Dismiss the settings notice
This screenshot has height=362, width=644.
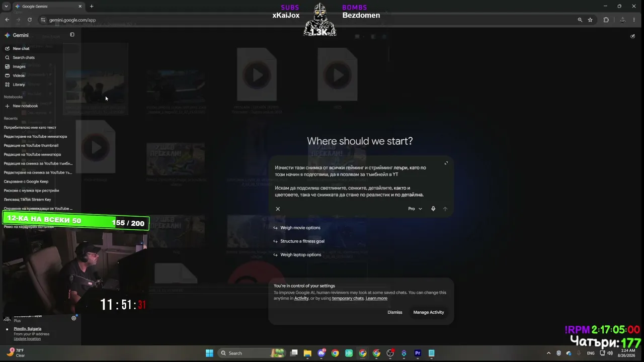point(395,312)
